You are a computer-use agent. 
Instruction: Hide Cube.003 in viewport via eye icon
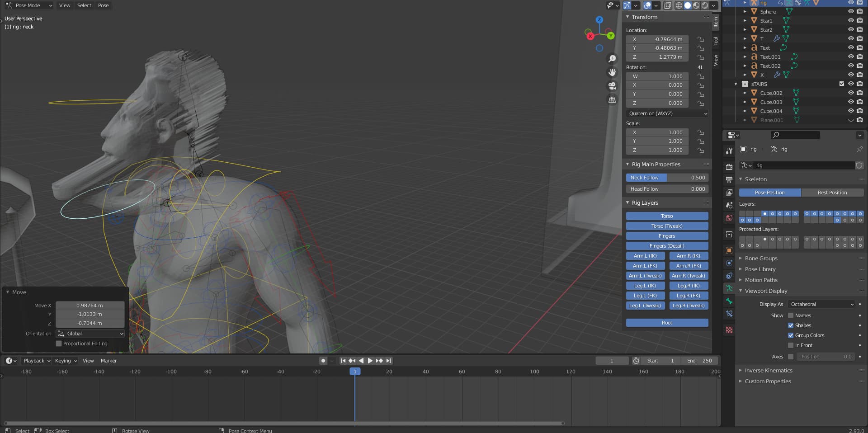850,102
